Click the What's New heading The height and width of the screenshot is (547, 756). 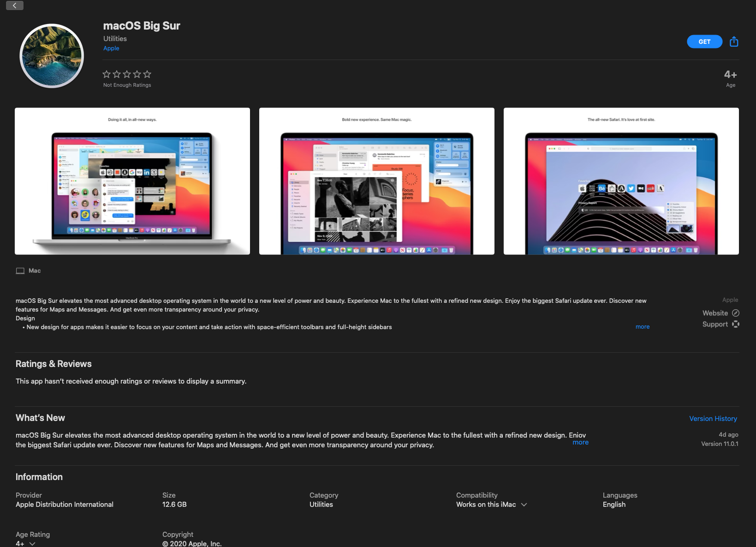click(40, 418)
